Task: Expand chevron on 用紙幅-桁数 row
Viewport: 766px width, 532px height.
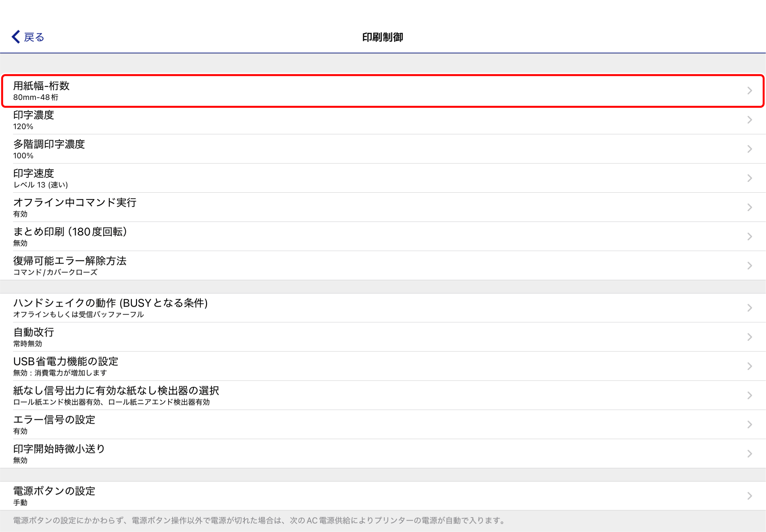Action: pyautogui.click(x=750, y=91)
